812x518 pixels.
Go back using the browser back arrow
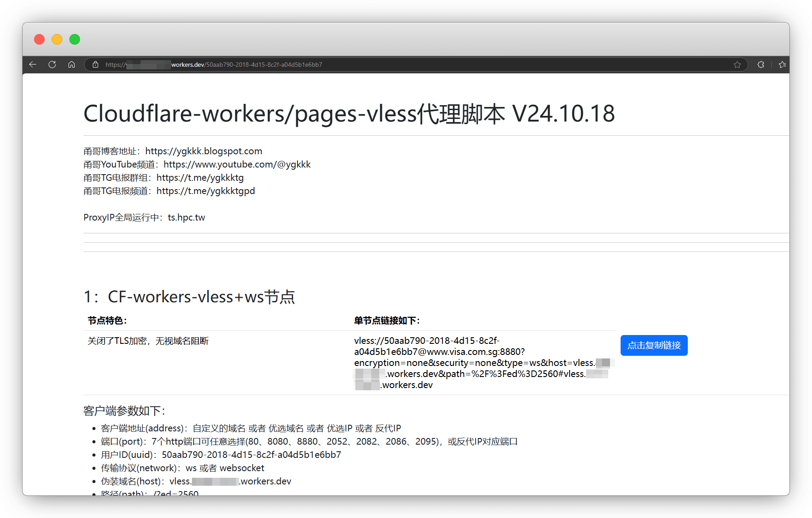(33, 65)
